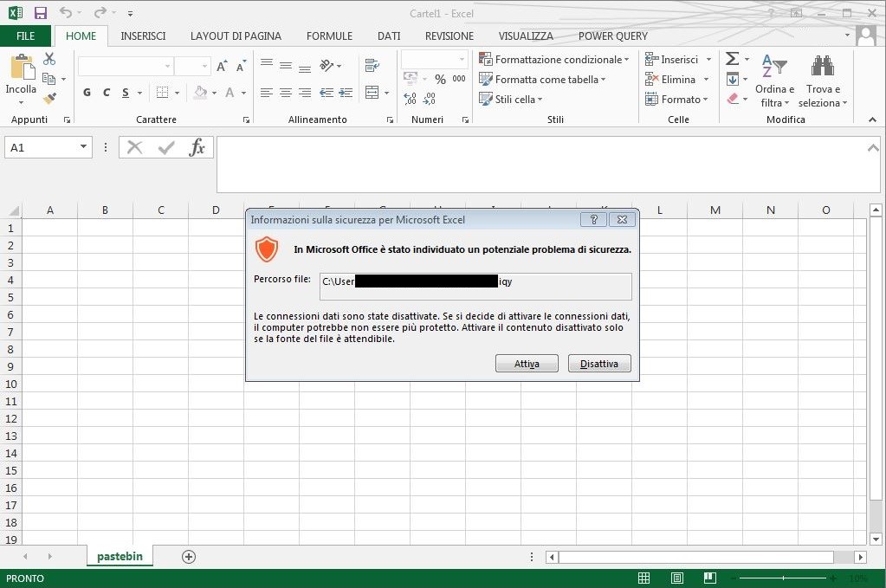Increase the cell indent
The image size is (886, 588).
click(346, 93)
